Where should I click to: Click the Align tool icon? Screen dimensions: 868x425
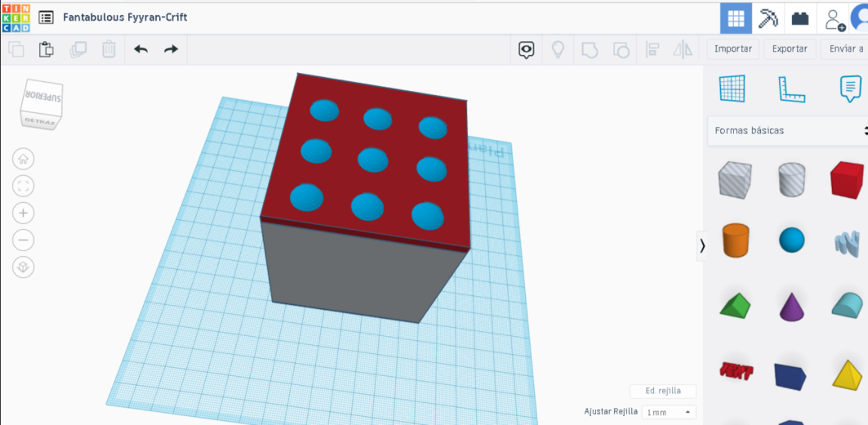pyautogui.click(x=653, y=50)
